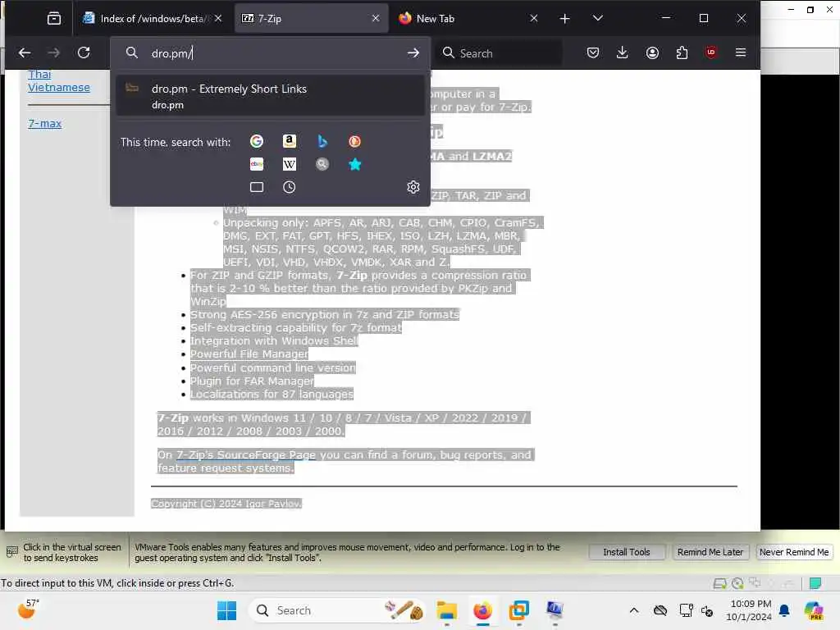Viewport: 840px width, 630px height.
Task: Open the Downloads panel
Action: click(x=622, y=52)
